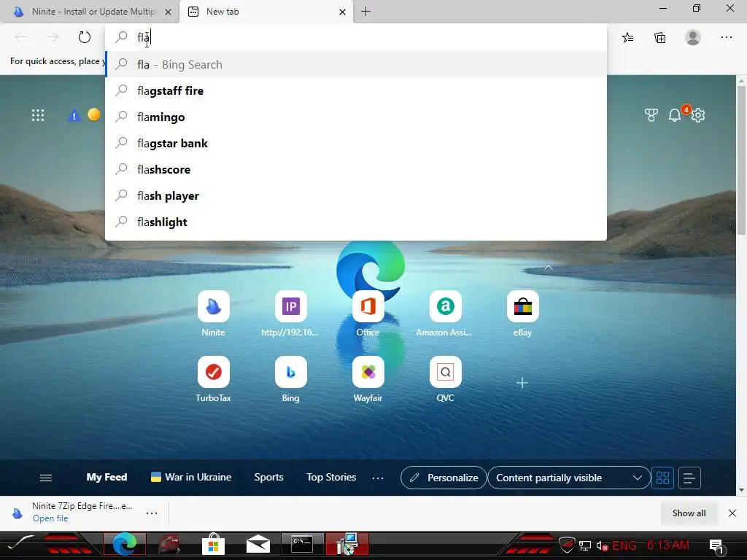
Task: Click the page vertical scrollbar thumb
Action: click(741, 160)
